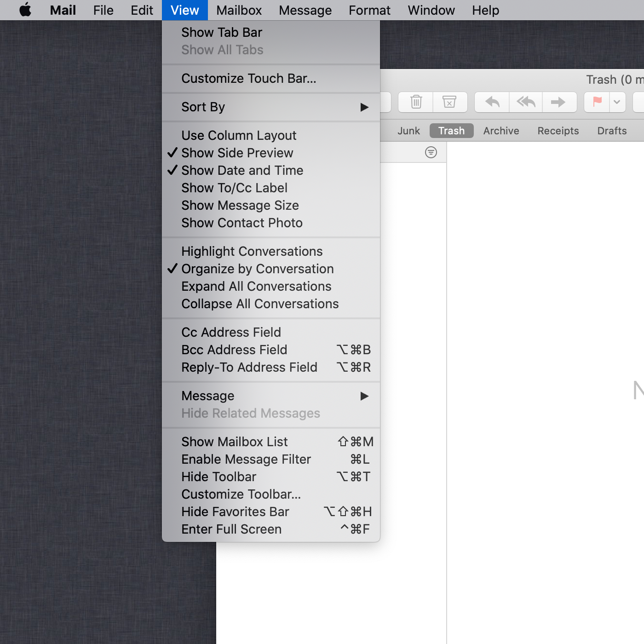Screen dimensions: 644x644
Task: Expand the Message submenu
Action: [271, 396]
